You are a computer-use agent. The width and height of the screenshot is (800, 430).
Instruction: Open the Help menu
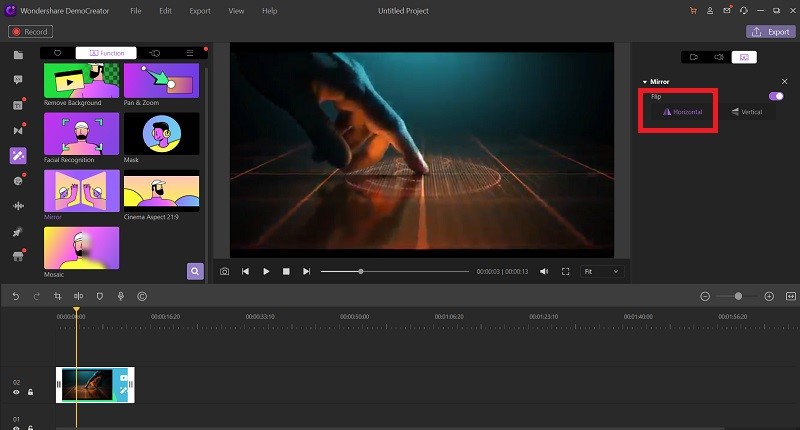[x=269, y=11]
